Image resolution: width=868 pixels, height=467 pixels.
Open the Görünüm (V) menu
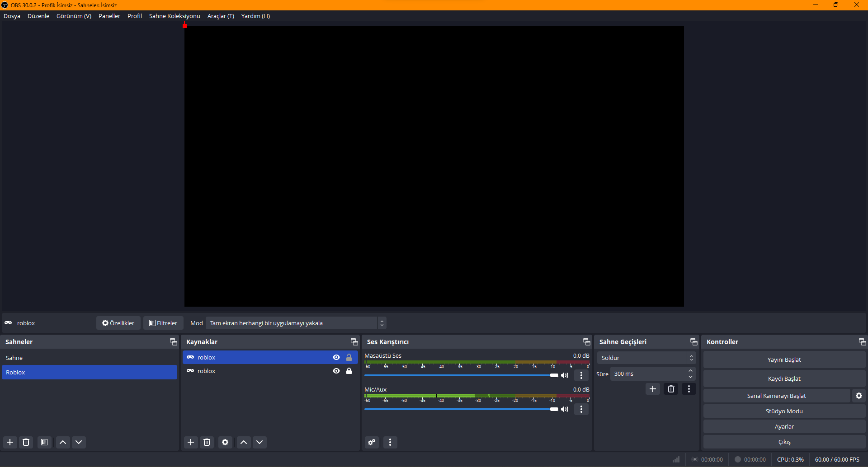coord(74,16)
